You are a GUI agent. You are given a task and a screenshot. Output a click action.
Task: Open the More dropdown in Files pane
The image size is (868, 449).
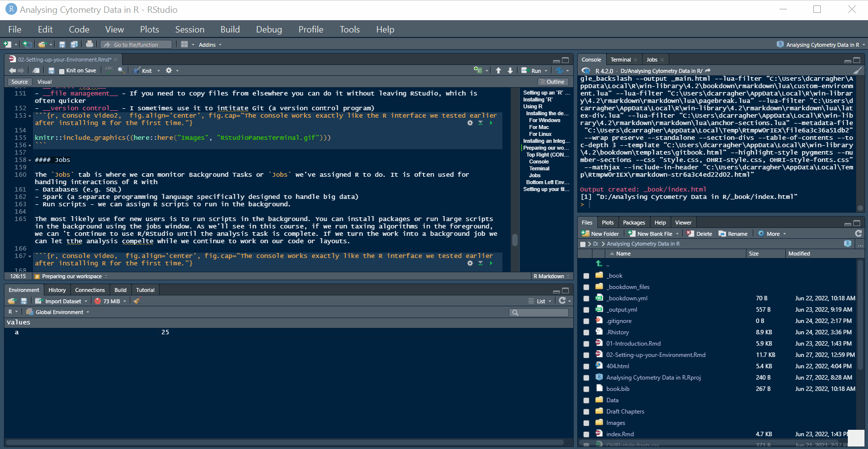coord(772,234)
